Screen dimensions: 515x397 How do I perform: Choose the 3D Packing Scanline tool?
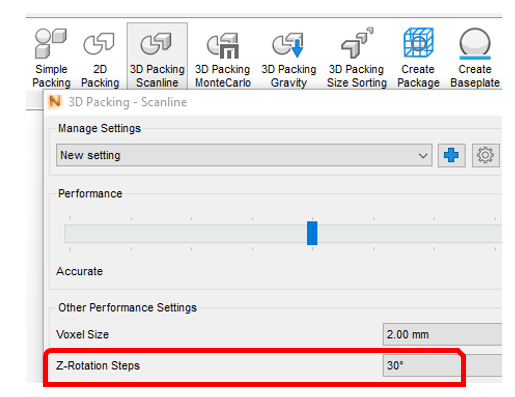pos(157,57)
